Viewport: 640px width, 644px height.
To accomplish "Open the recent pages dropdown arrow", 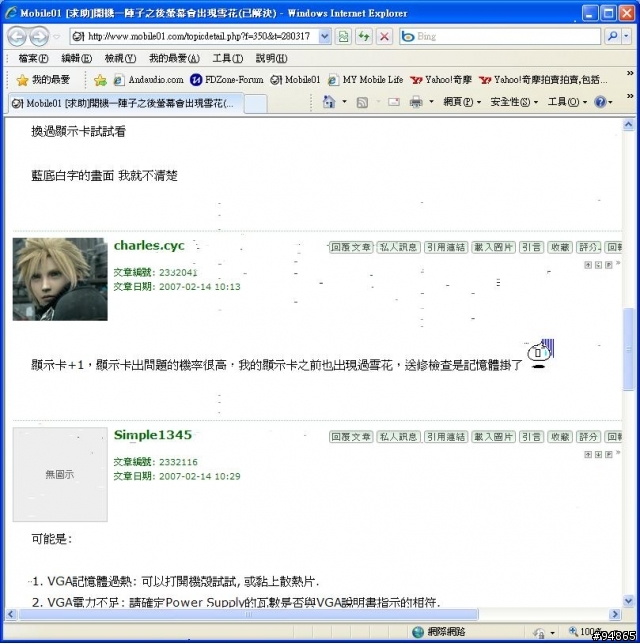I will click(57, 37).
